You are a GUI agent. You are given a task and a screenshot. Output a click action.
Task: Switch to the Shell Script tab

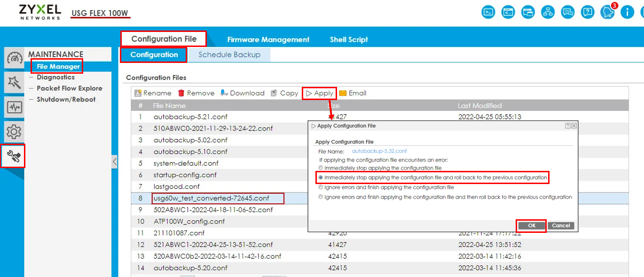pyautogui.click(x=349, y=39)
